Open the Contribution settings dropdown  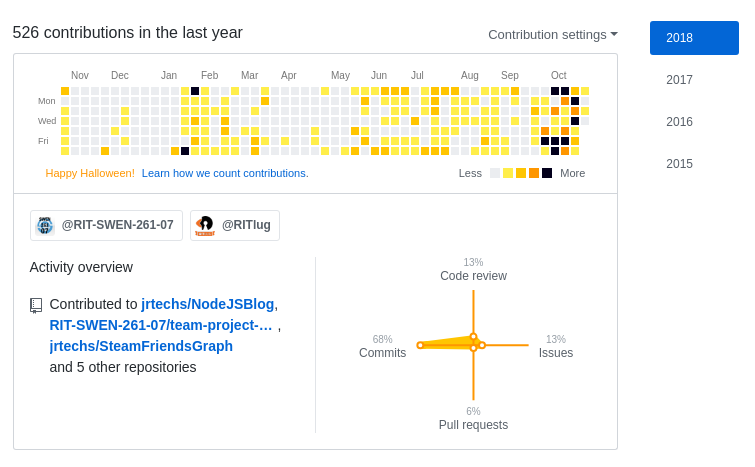552,34
